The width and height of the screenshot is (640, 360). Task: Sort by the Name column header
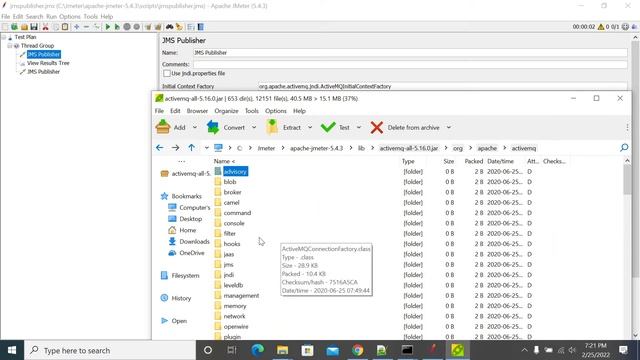pyautogui.click(x=224, y=161)
